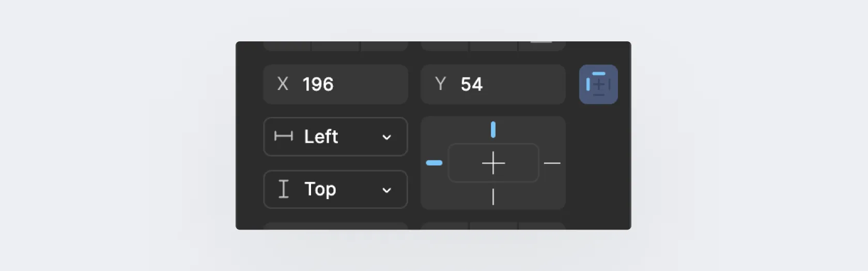Select the "Top" text label
868x271 pixels.
tap(320, 189)
